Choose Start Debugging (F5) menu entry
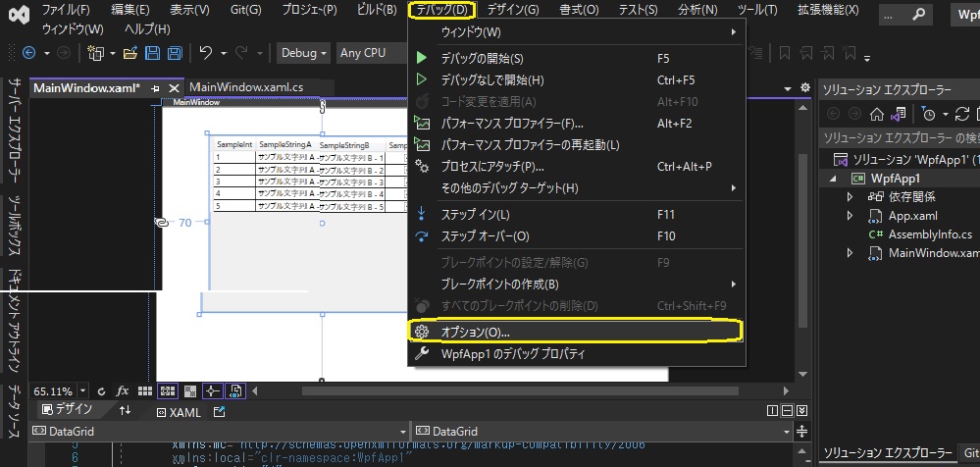This screenshot has height=467, width=980. pyautogui.click(x=576, y=58)
